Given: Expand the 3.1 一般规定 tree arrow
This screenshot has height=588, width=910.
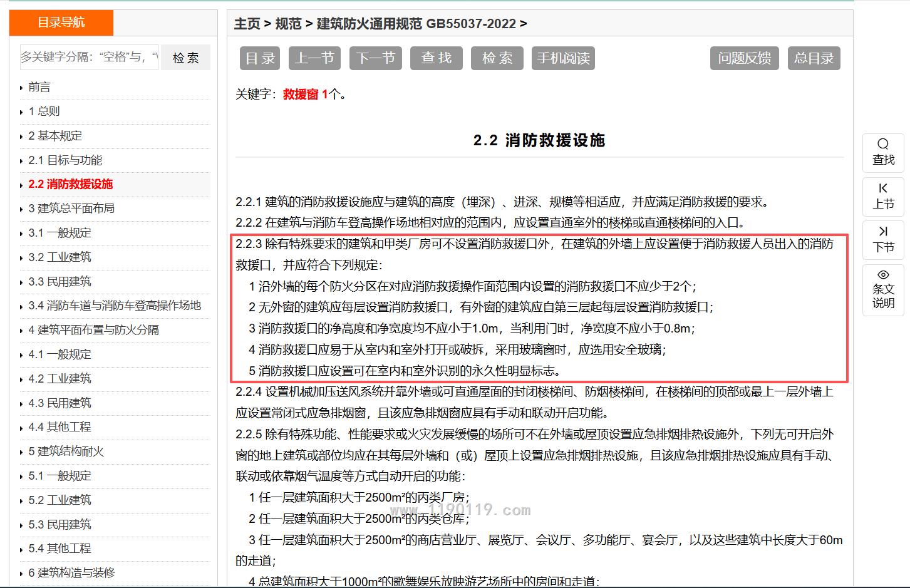Looking at the screenshot, I should [21, 234].
